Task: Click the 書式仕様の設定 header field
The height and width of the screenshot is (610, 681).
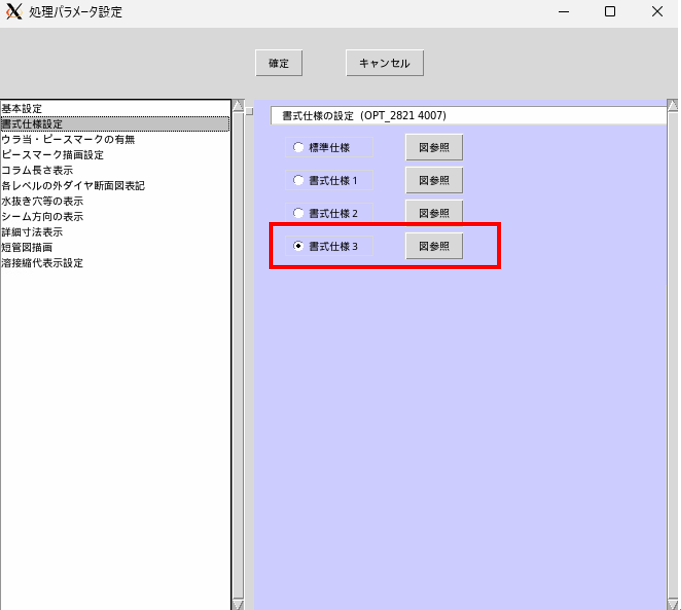Action: pos(468,115)
